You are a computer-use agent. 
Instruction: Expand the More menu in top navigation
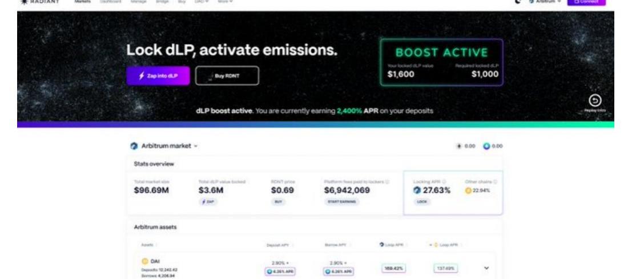pos(224,2)
